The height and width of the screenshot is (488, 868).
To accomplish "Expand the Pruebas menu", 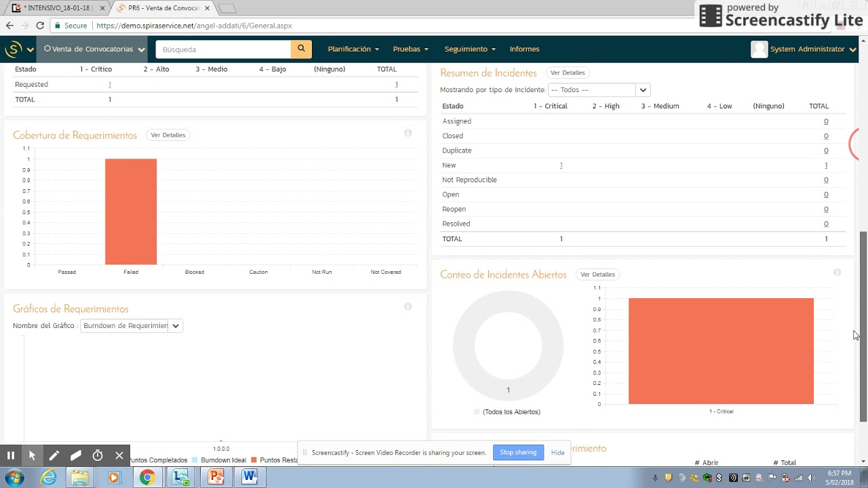I will [x=411, y=49].
